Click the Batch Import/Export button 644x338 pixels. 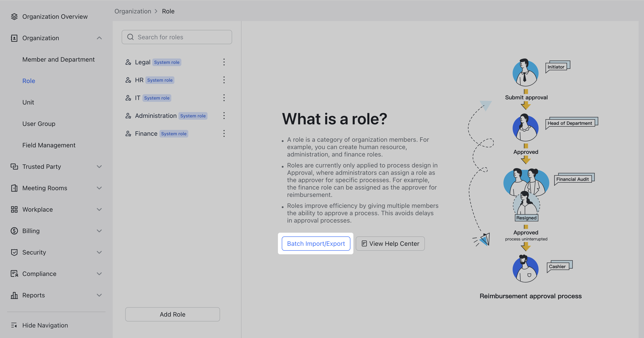316,243
